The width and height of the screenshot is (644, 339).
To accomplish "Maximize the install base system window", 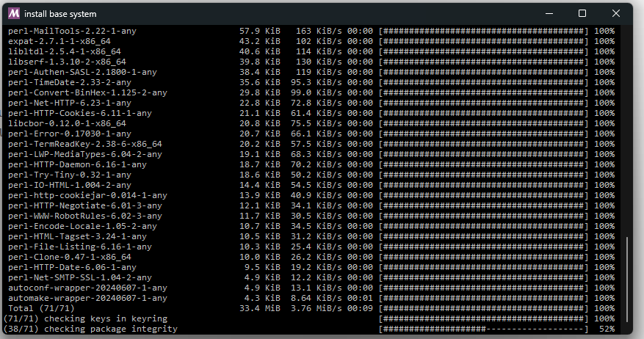I will [582, 13].
